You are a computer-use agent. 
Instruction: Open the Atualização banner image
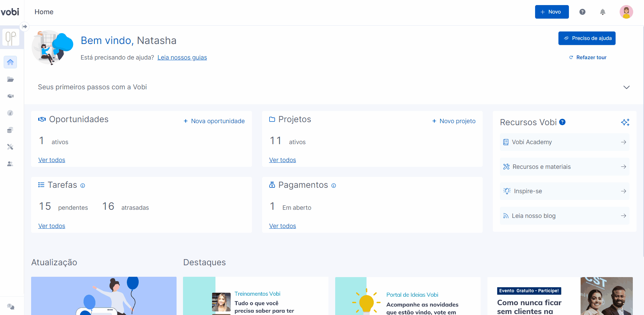(104, 296)
